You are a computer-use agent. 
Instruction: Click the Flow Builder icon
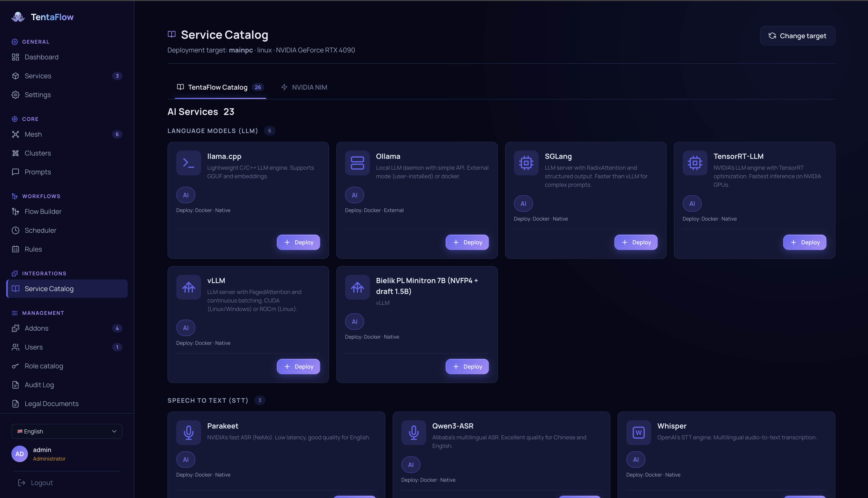16,212
